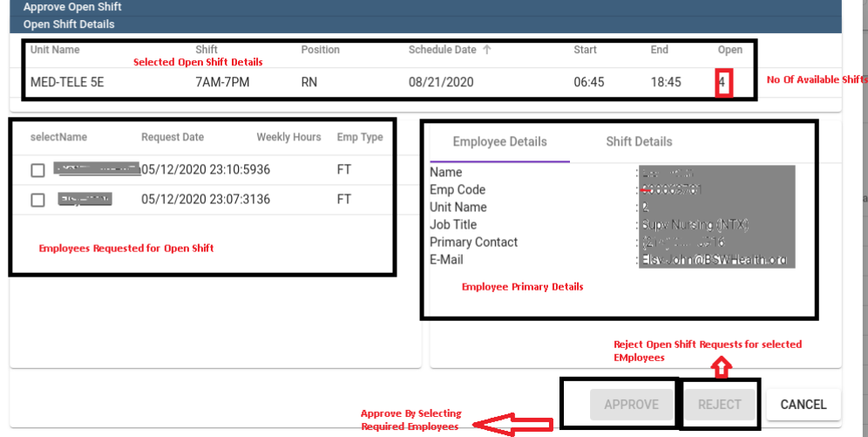
Task: Sort by the Unit Name column header
Action: 55,50
